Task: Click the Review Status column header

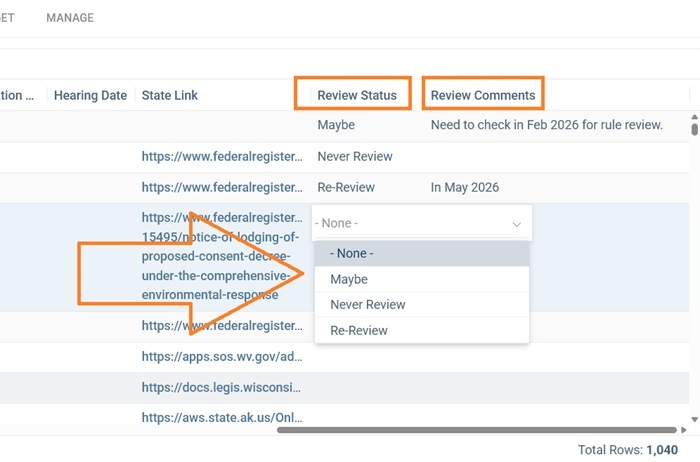Action: click(357, 95)
